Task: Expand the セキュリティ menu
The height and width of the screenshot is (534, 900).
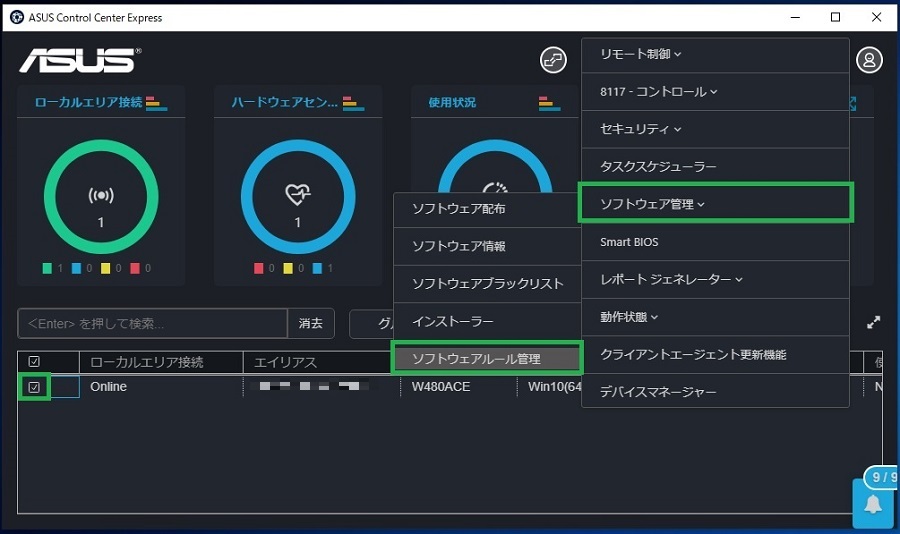Action: click(715, 129)
